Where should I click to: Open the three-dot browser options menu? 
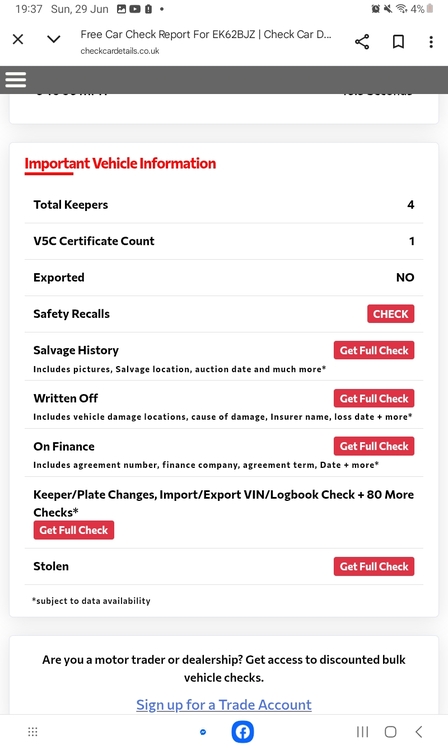coord(431,42)
